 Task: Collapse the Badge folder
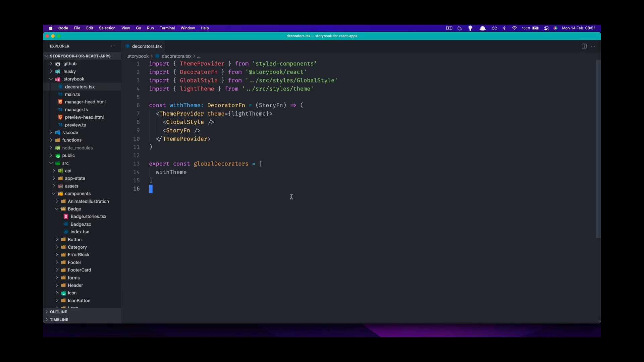pyautogui.click(x=57, y=209)
